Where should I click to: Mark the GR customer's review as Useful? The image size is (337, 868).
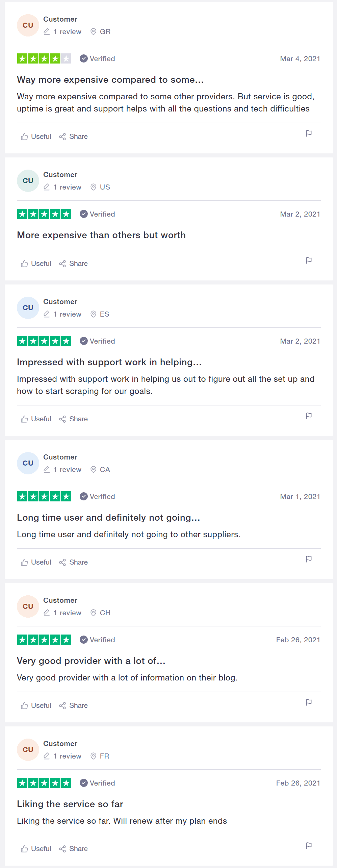[36, 137]
